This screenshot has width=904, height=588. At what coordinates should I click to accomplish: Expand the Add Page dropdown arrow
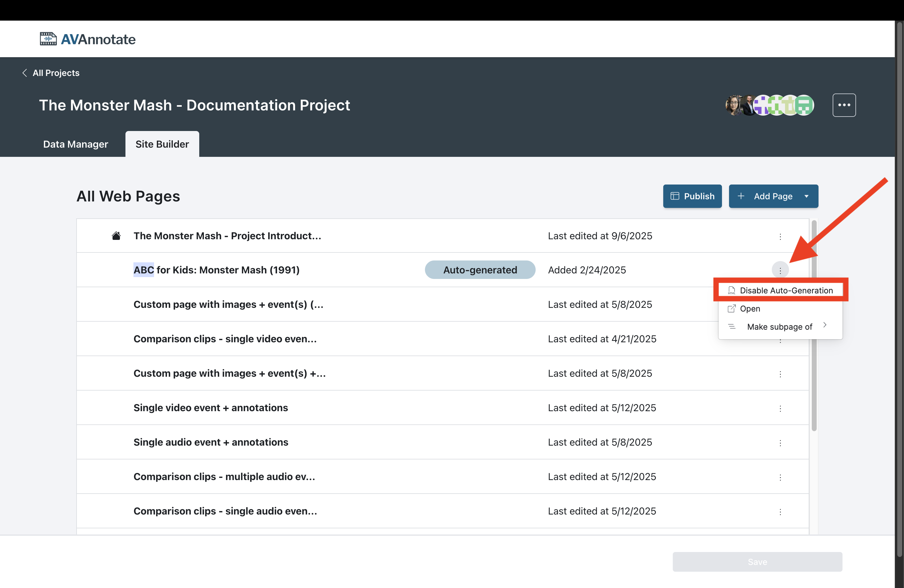(806, 197)
